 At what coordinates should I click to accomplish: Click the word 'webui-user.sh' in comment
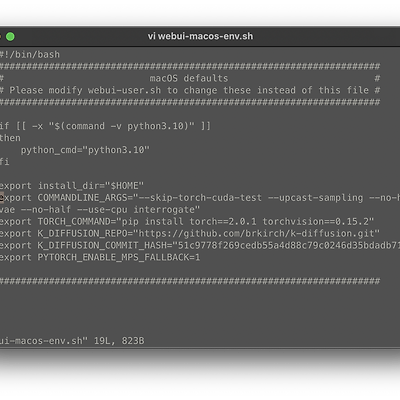[124, 90]
